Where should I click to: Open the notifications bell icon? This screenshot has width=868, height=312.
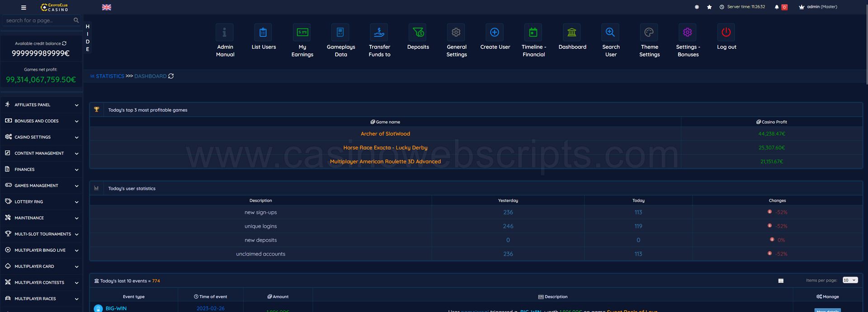[x=777, y=7]
